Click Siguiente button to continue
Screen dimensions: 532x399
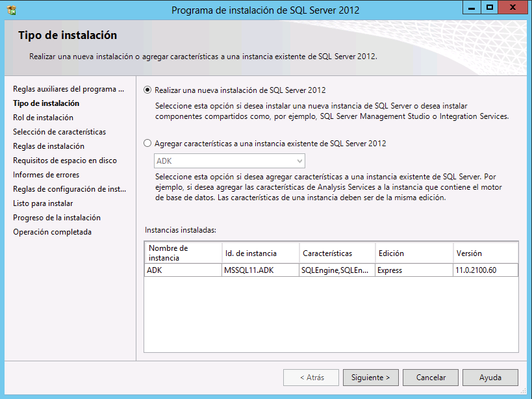370,378
